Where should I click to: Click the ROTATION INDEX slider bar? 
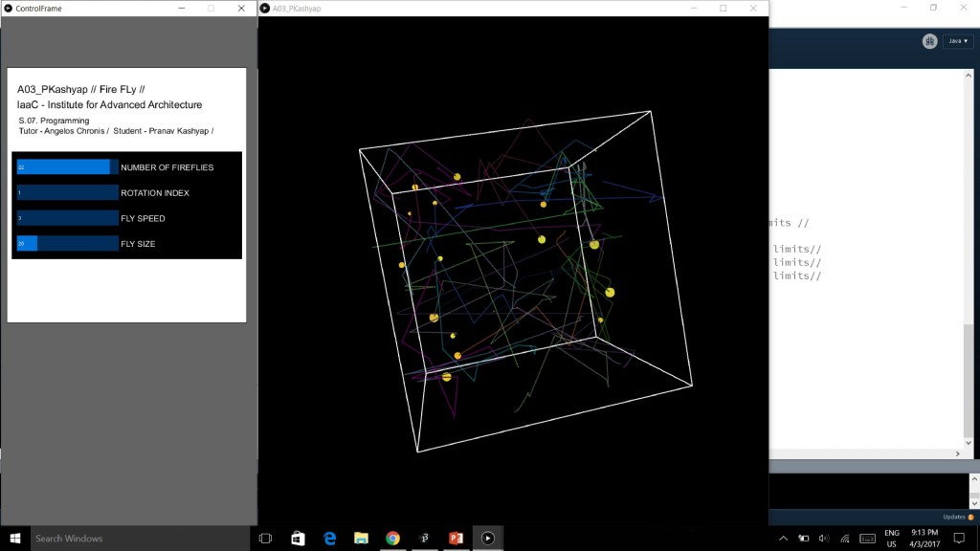tap(67, 193)
